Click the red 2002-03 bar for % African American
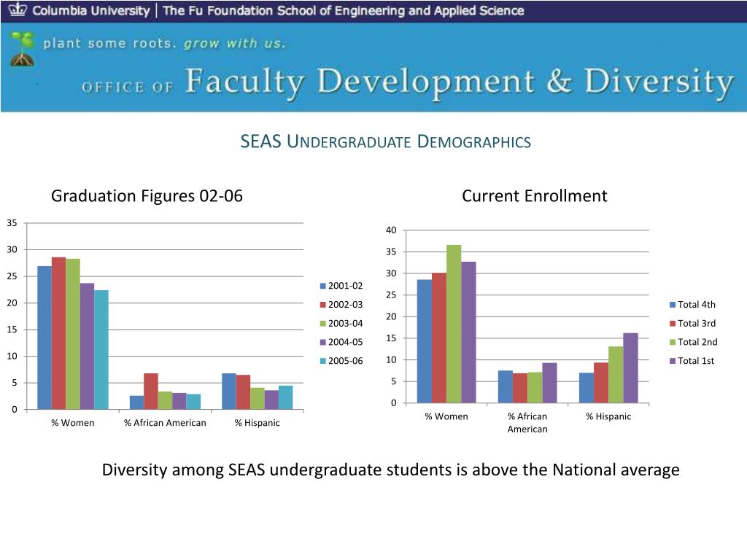Screen dimensions: 747x560 pos(151,392)
